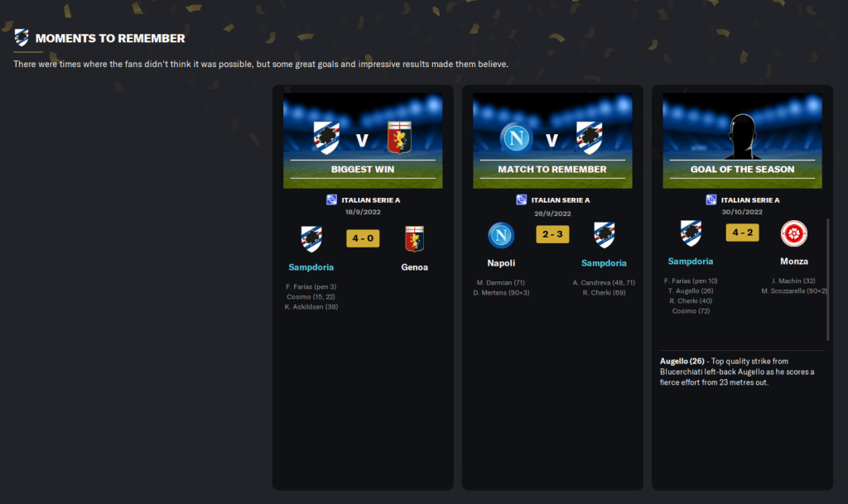Click the scrollbar in the Goal of the Season card
Viewport: 848px width, 504px height.
coord(827,279)
